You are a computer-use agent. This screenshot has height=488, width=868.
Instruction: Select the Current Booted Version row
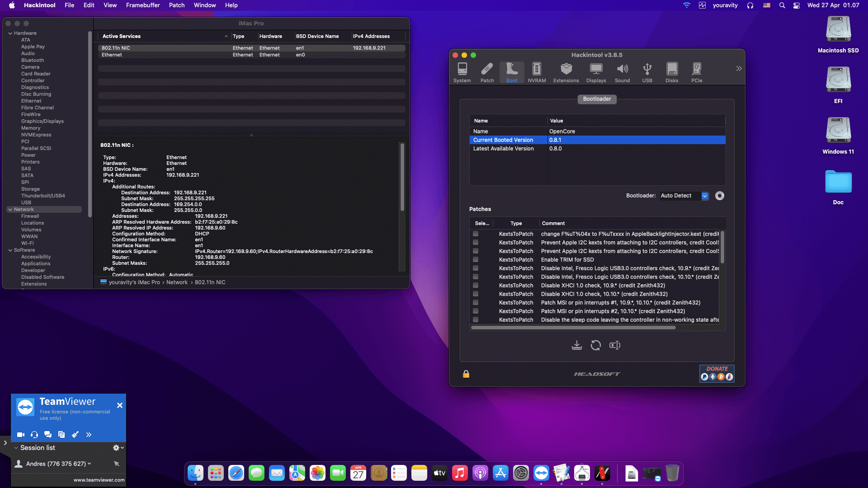597,140
